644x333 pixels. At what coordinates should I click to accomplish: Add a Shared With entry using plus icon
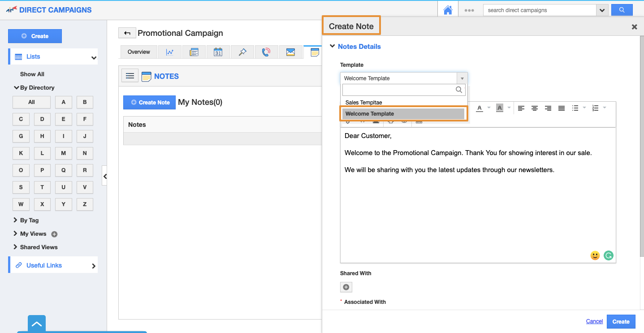point(346,287)
